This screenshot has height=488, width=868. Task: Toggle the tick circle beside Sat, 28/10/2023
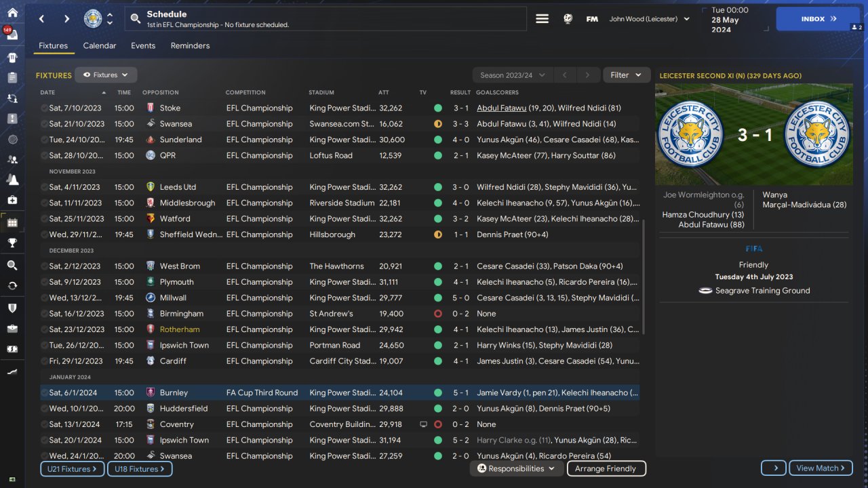pyautogui.click(x=44, y=155)
